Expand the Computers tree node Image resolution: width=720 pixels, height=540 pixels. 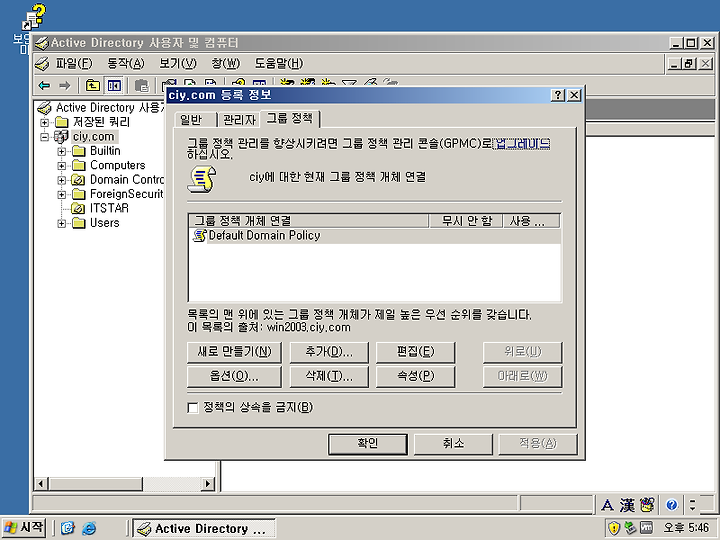(62, 166)
